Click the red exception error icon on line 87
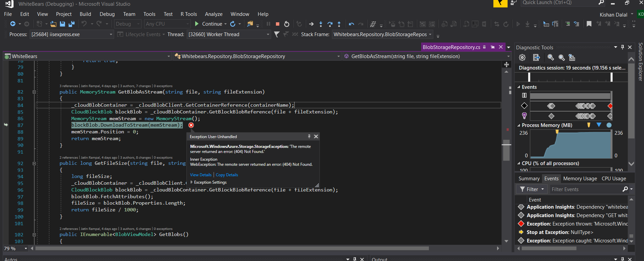This screenshot has height=261, width=644. (191, 125)
